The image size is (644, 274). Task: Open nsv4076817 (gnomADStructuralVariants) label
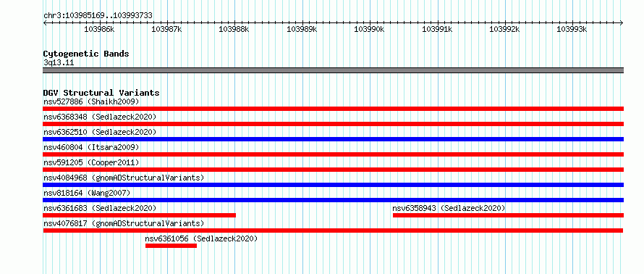coord(124,223)
